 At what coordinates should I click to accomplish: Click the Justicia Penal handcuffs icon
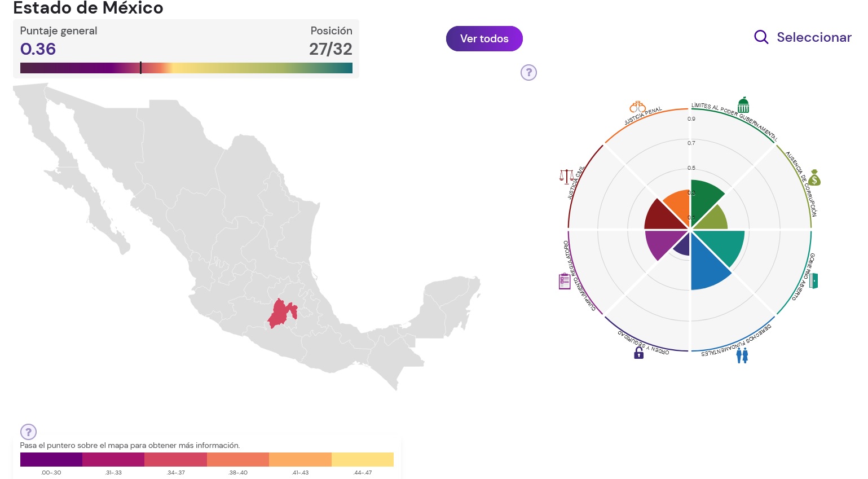point(637,107)
